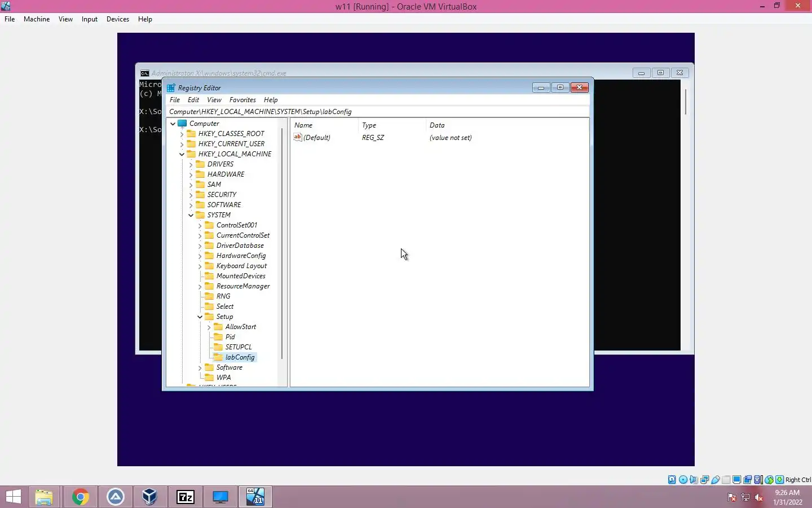Select the MountedDevices key
The width and height of the screenshot is (812, 508).
(x=241, y=276)
